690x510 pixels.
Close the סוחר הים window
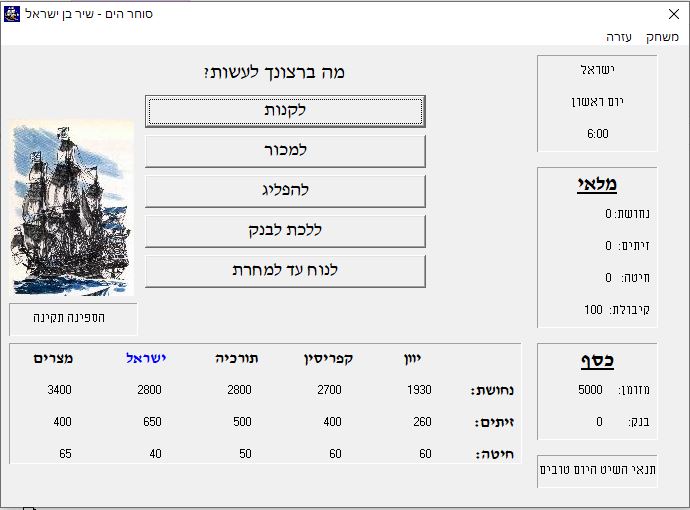click(674, 14)
